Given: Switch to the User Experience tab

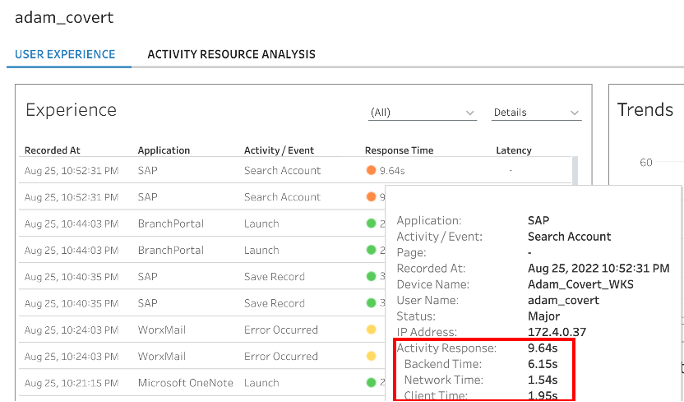Looking at the screenshot, I should [x=65, y=54].
